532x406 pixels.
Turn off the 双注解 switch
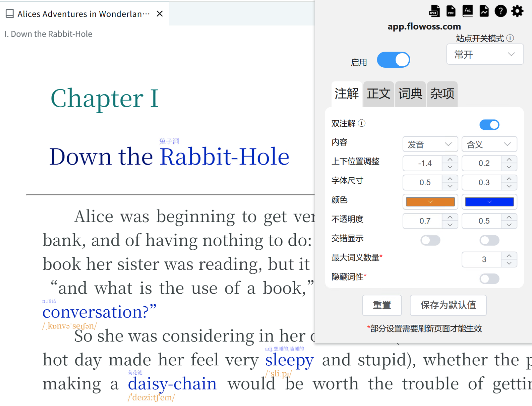pos(489,125)
